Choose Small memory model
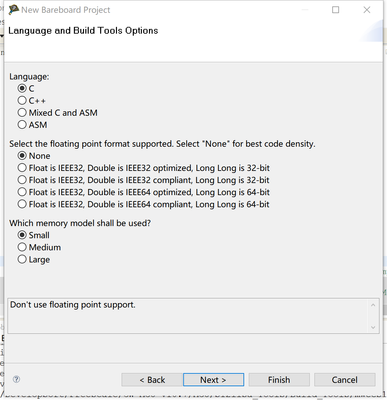 pos(22,235)
